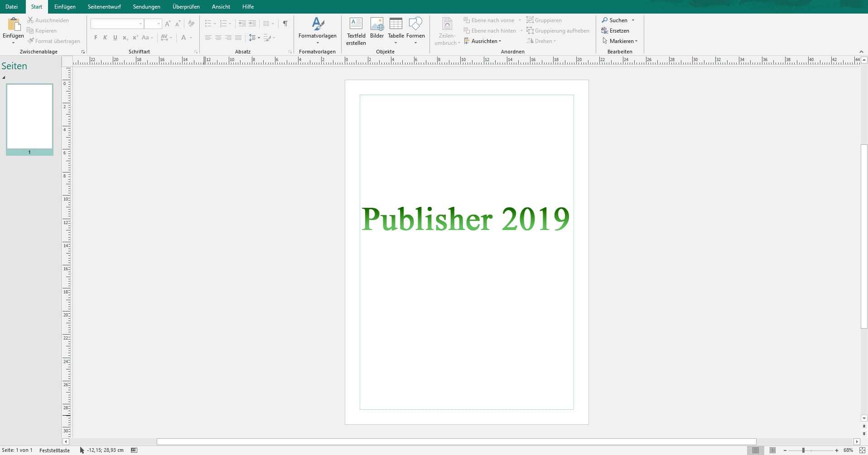This screenshot has height=455, width=868.
Task: Toggle the paragraph marks ¶ display
Action: (x=285, y=24)
